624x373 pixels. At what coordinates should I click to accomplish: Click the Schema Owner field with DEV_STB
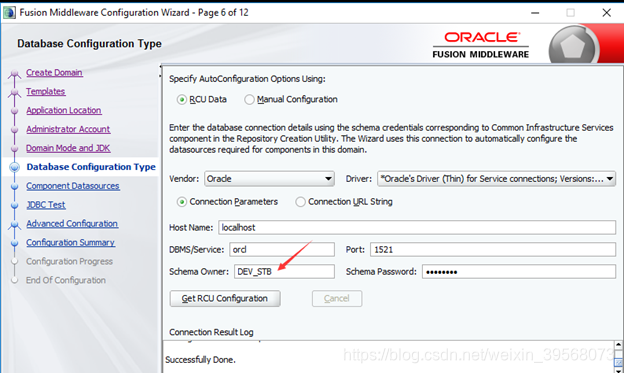click(284, 271)
